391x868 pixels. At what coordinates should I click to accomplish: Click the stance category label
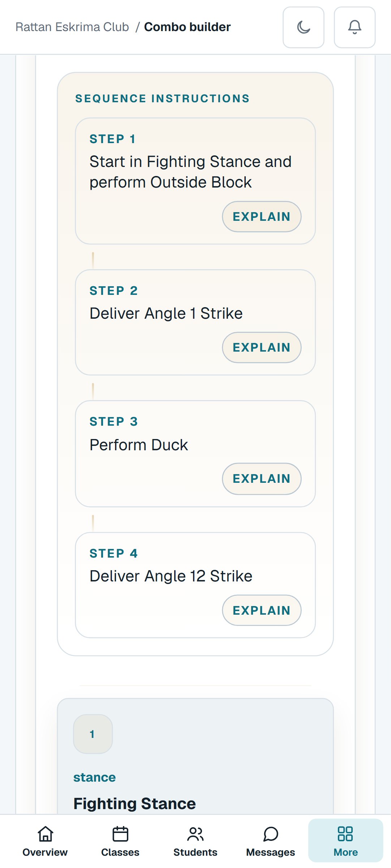(x=95, y=777)
